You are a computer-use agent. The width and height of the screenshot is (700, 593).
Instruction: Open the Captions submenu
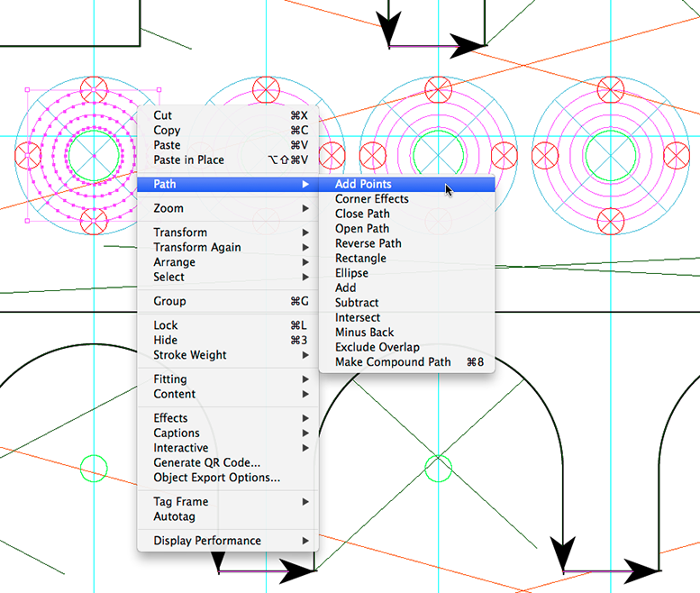[228, 433]
